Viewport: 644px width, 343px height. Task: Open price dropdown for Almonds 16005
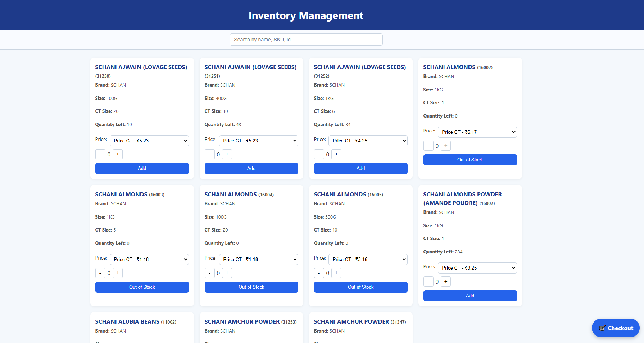pos(368,259)
